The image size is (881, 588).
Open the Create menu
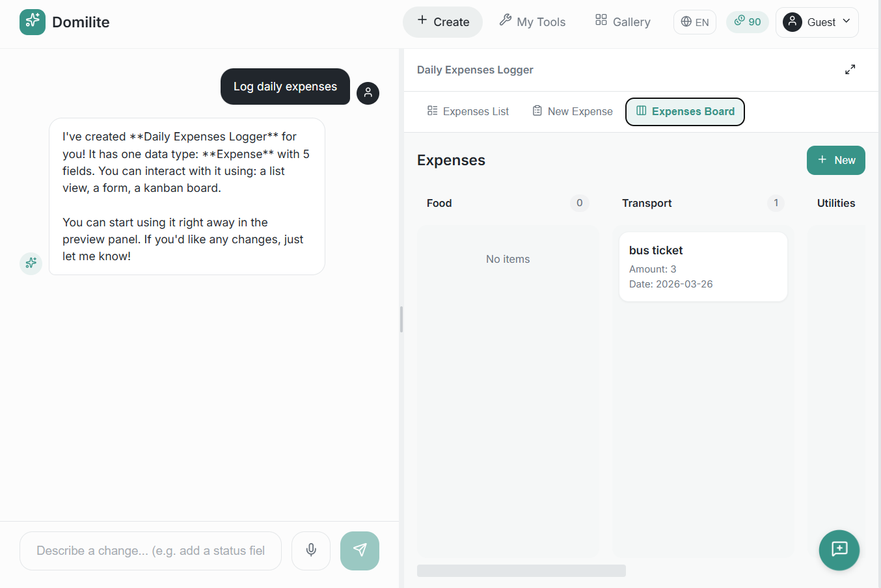[x=442, y=21]
